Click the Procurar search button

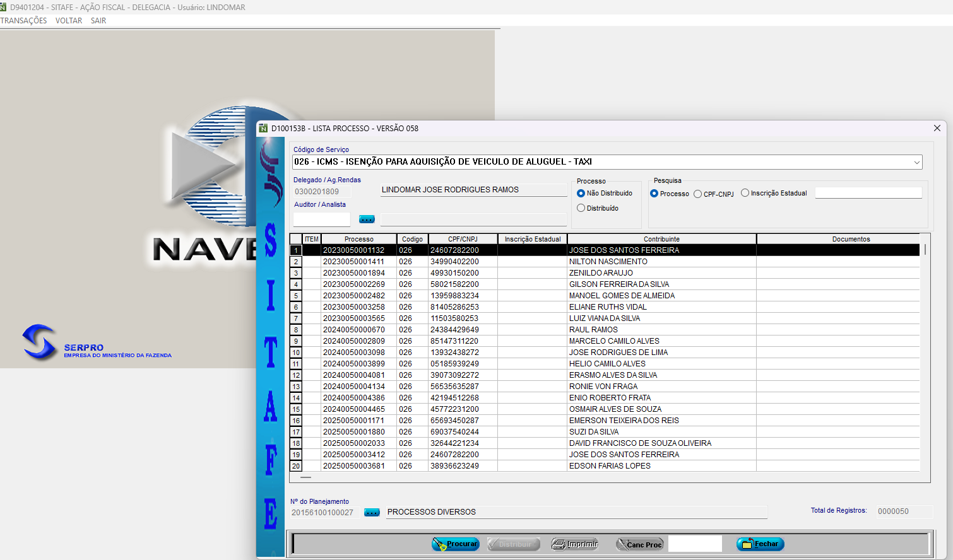pyautogui.click(x=456, y=544)
